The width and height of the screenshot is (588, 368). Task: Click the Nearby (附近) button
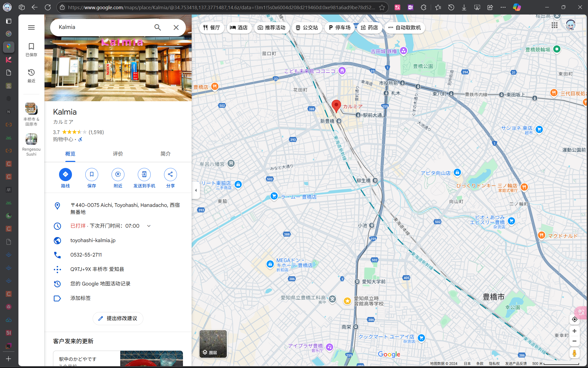pos(118,178)
